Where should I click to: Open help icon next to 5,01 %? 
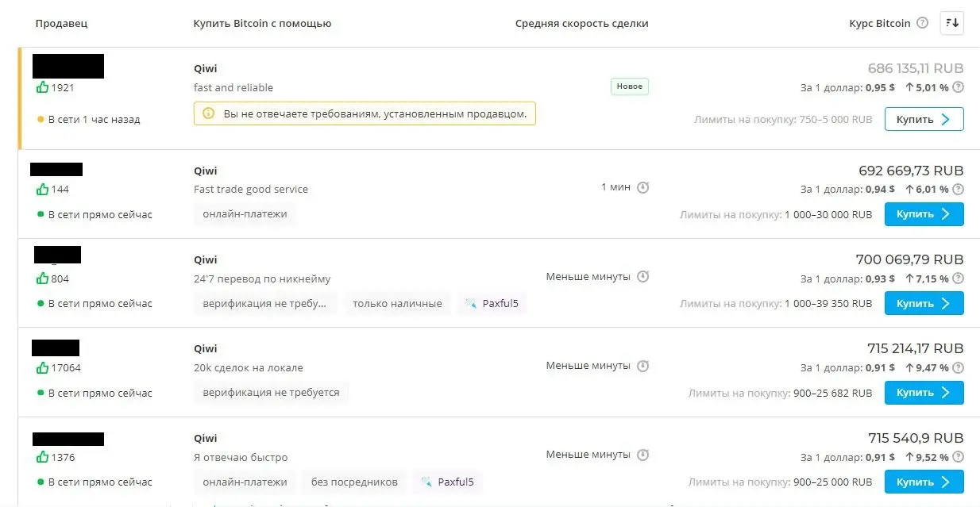point(958,87)
